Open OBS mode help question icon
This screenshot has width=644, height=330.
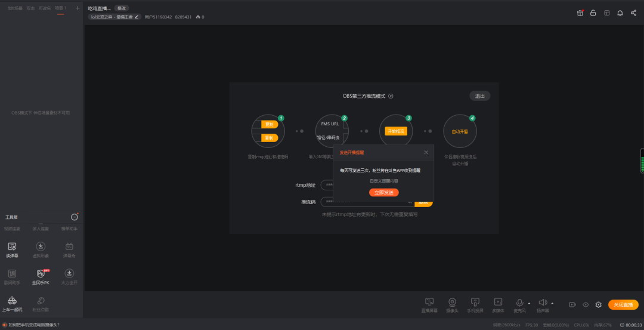click(x=391, y=96)
